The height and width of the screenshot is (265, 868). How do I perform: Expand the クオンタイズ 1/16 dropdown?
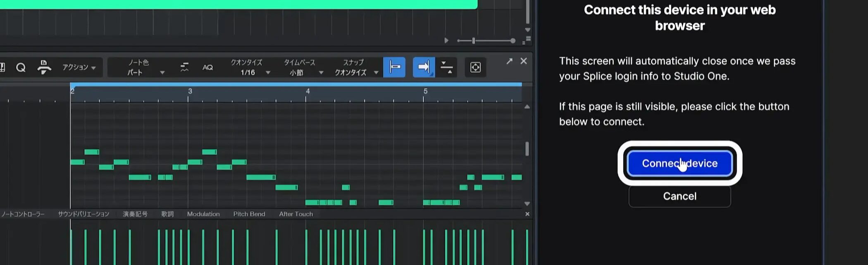point(250,68)
